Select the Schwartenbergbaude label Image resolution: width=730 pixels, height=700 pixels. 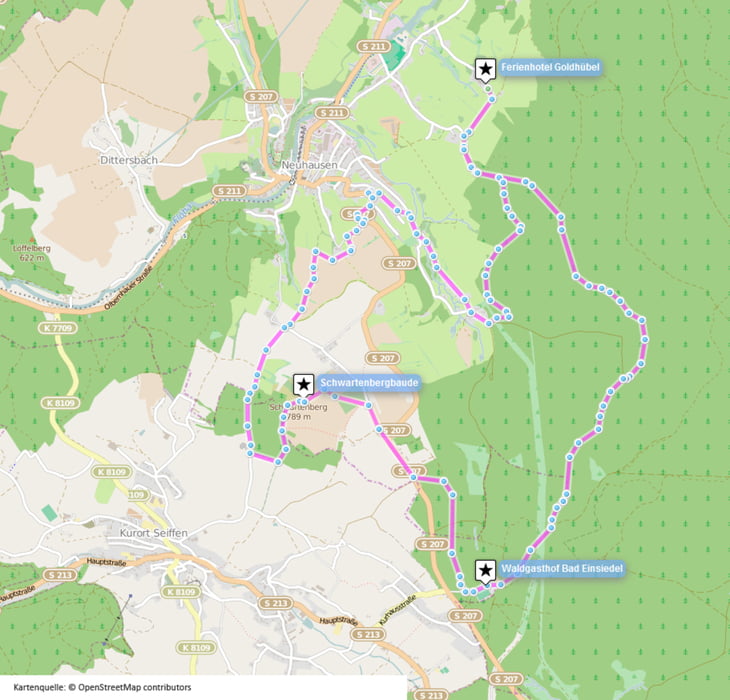(369, 383)
